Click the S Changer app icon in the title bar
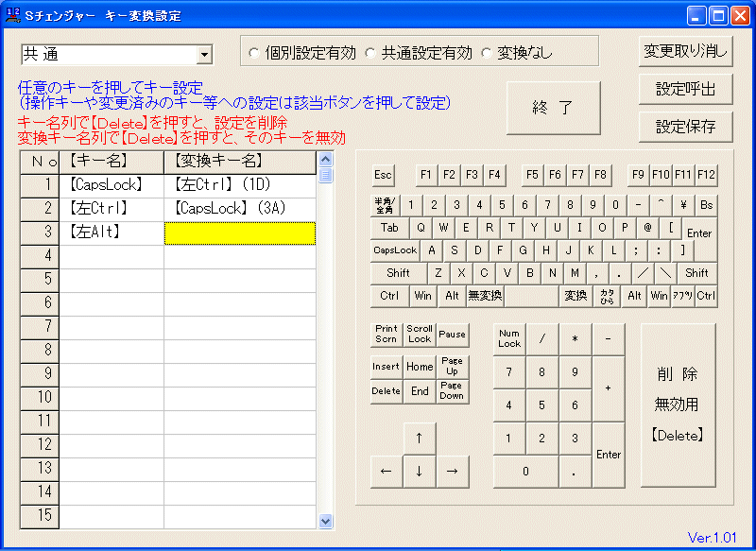 13,15
